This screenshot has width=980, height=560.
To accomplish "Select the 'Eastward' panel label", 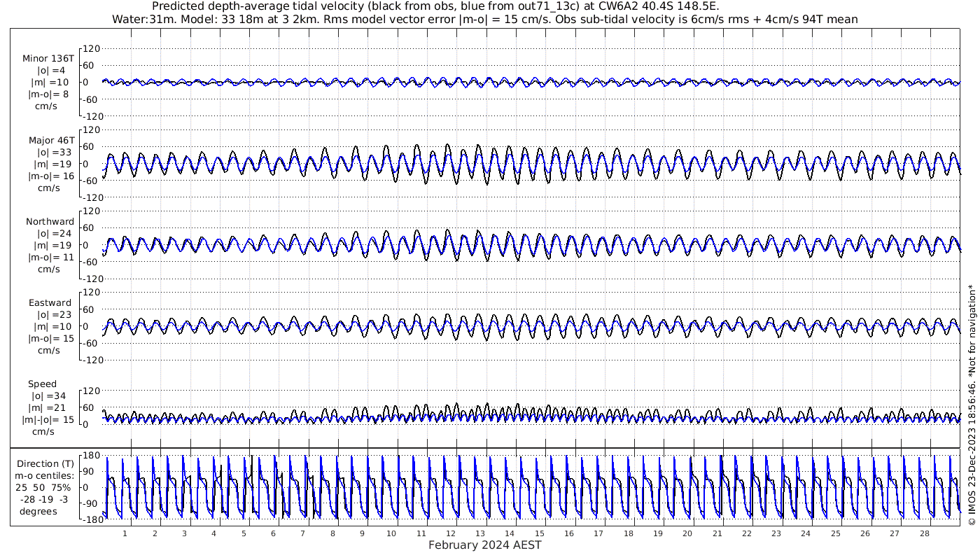I will 50,302.
